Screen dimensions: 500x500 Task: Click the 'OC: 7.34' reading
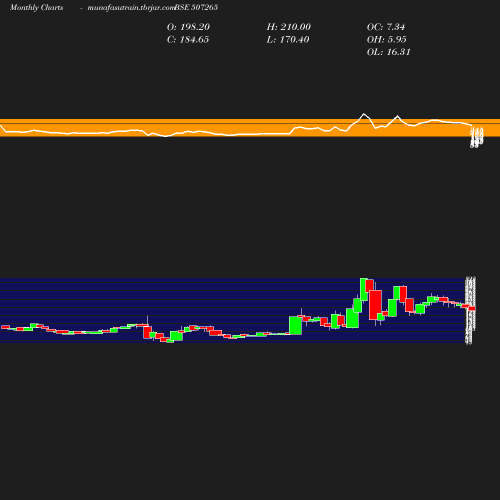[386, 27]
